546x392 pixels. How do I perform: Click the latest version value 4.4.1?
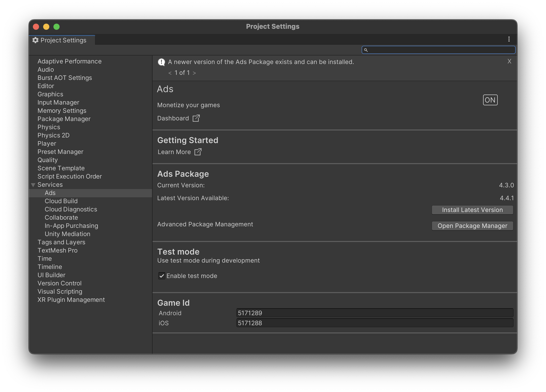click(507, 198)
